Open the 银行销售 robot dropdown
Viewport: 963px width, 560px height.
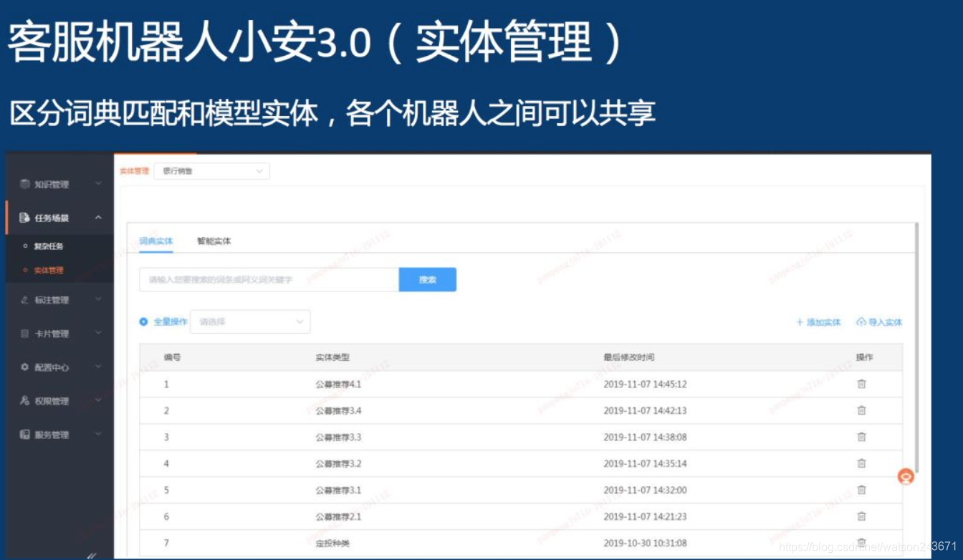[x=212, y=171]
